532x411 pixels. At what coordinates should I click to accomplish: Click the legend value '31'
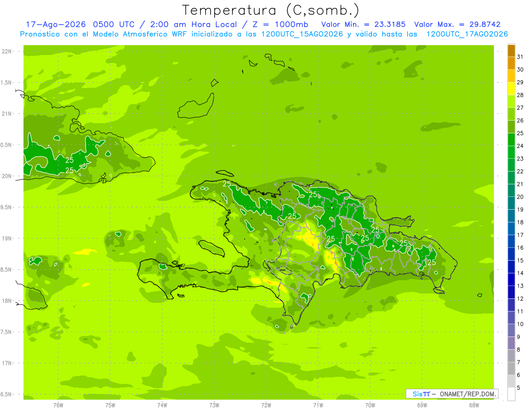click(x=520, y=57)
